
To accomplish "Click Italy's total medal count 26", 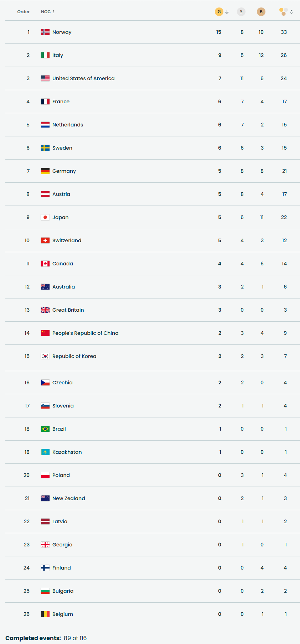I will point(284,55).
